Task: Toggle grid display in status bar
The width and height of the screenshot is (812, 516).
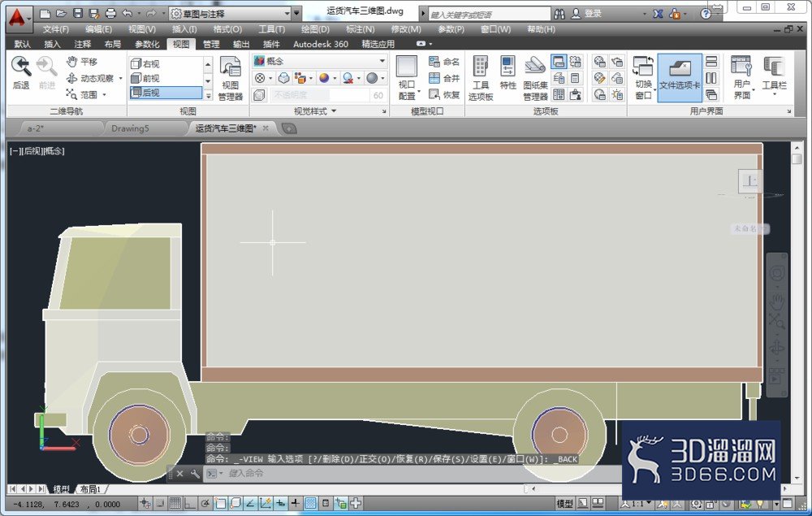Action: (175, 503)
